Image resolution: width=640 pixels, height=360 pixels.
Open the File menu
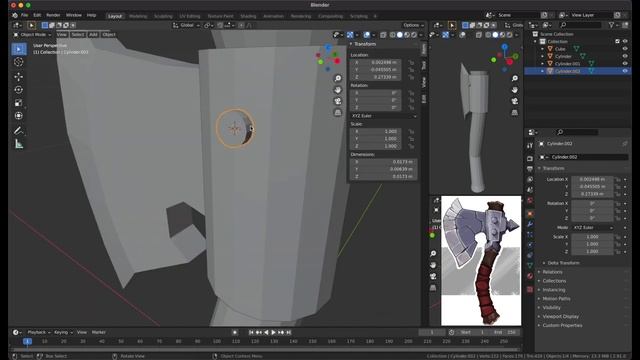[x=24, y=15]
